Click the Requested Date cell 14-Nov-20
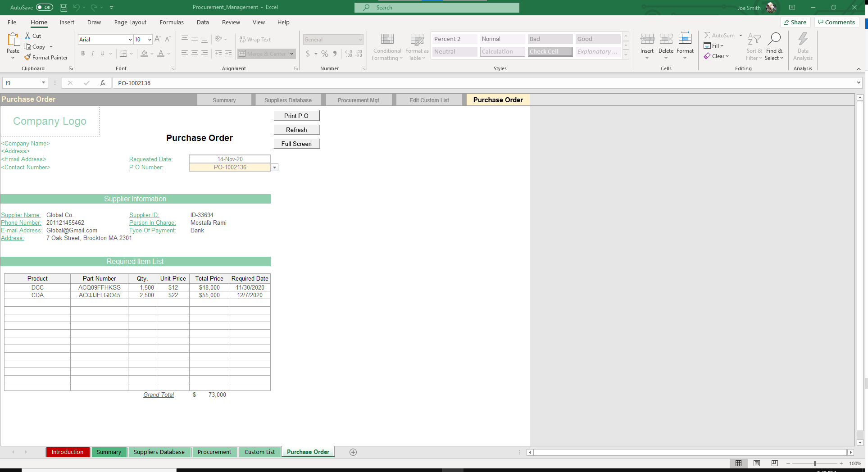 click(230, 159)
